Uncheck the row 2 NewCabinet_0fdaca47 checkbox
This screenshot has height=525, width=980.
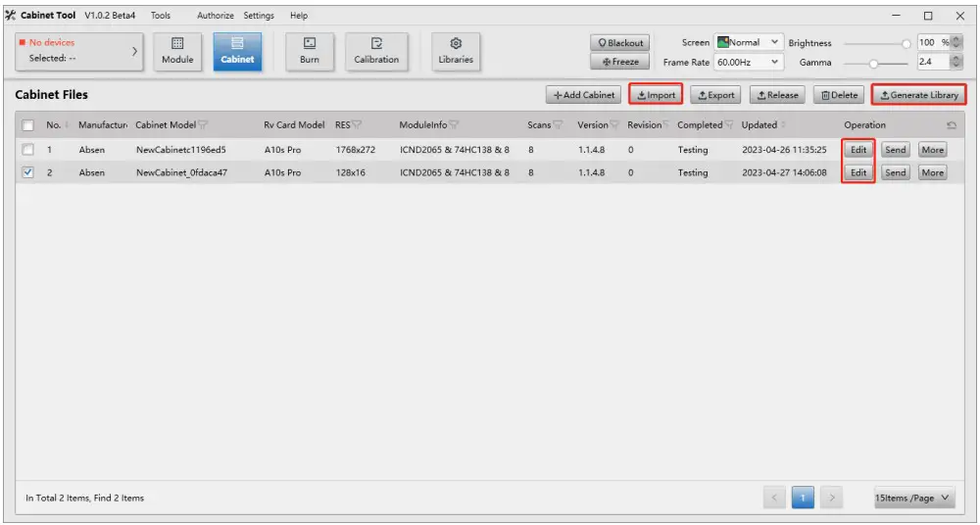(x=28, y=172)
